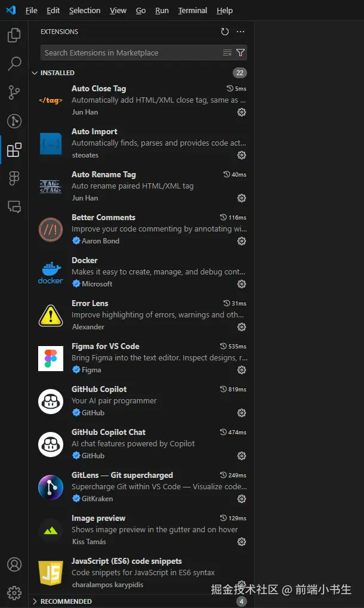Click the EXTENSIONS panel header title

coord(59,32)
